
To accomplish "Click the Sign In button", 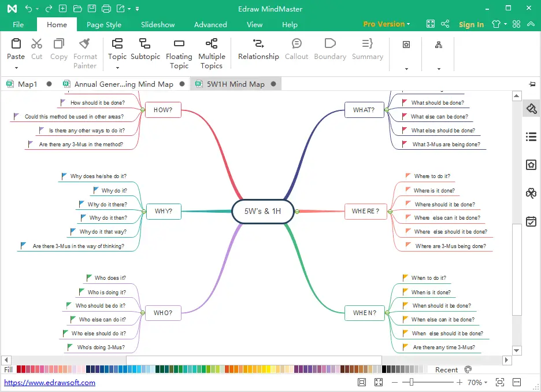I will point(471,24).
